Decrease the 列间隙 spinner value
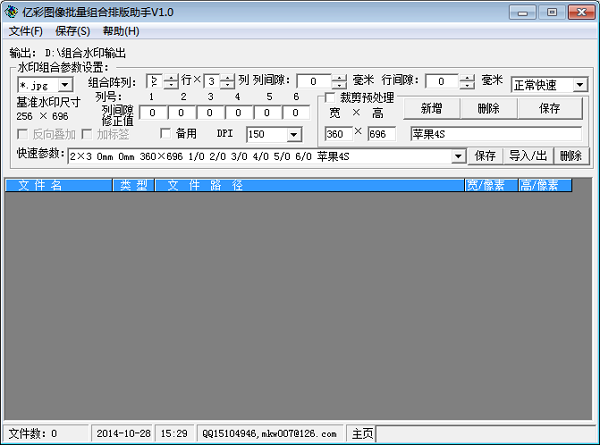 [339, 85]
